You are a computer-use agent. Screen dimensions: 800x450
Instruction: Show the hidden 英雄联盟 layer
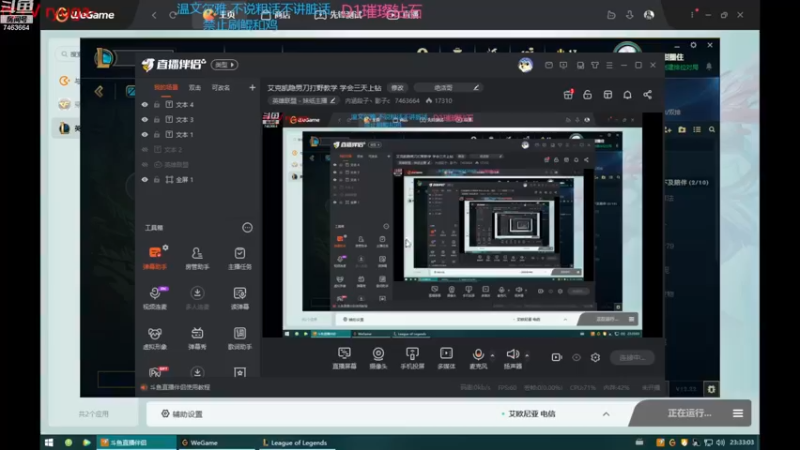(x=144, y=165)
